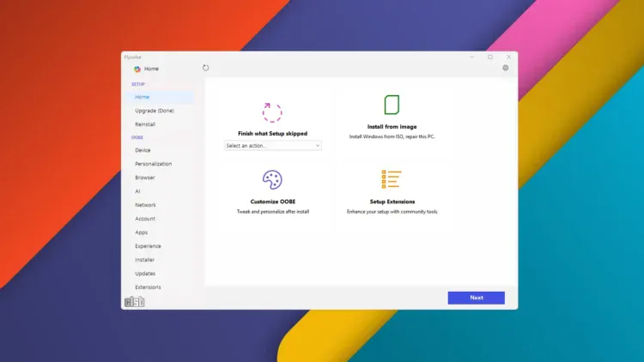Navigate to the AI section
Screen dimensions: 644x362
pyautogui.click(x=137, y=191)
